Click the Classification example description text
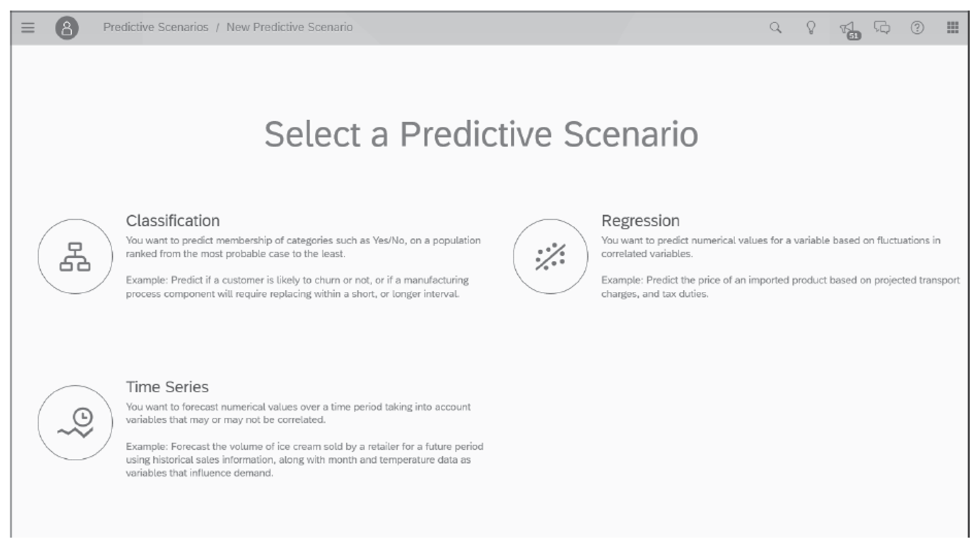Screen dimensions: 980x548 click(x=297, y=285)
